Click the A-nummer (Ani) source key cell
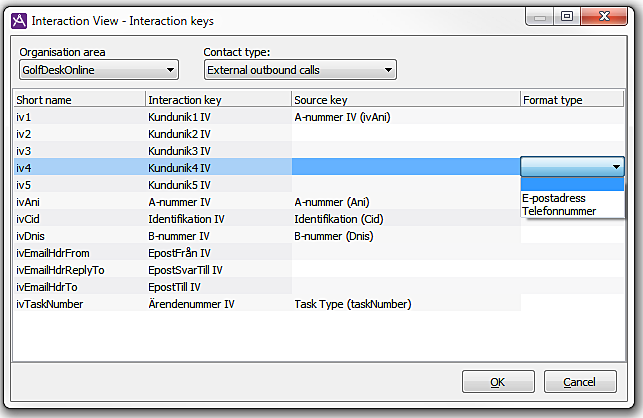The image size is (643, 418). pyautogui.click(x=405, y=202)
